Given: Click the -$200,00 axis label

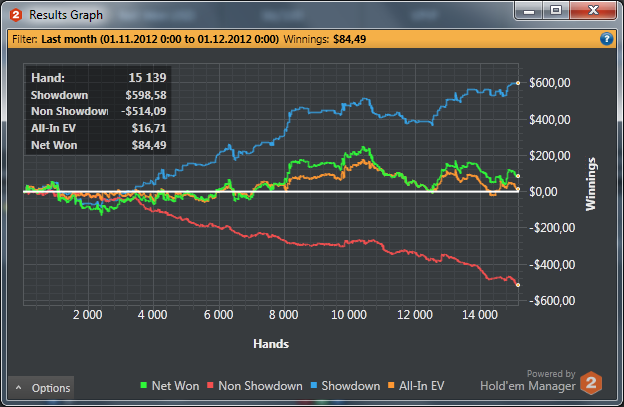Looking at the screenshot, I should pos(552,228).
